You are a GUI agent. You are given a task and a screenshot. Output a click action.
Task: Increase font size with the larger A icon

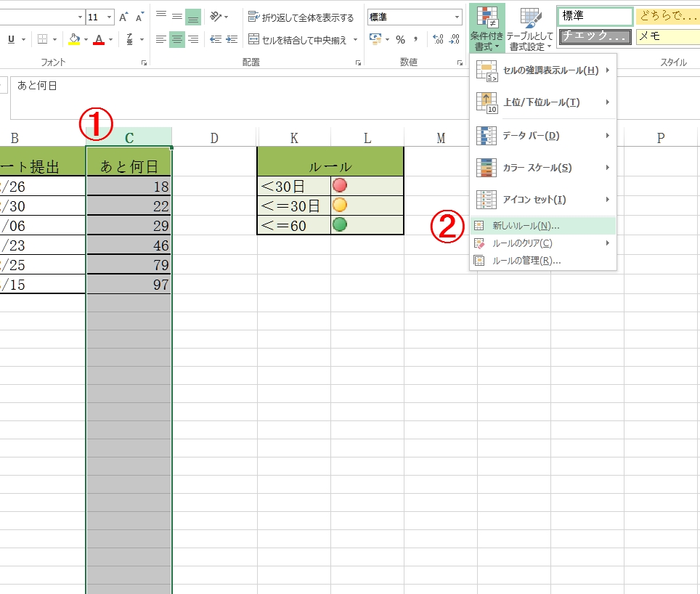[x=123, y=17]
